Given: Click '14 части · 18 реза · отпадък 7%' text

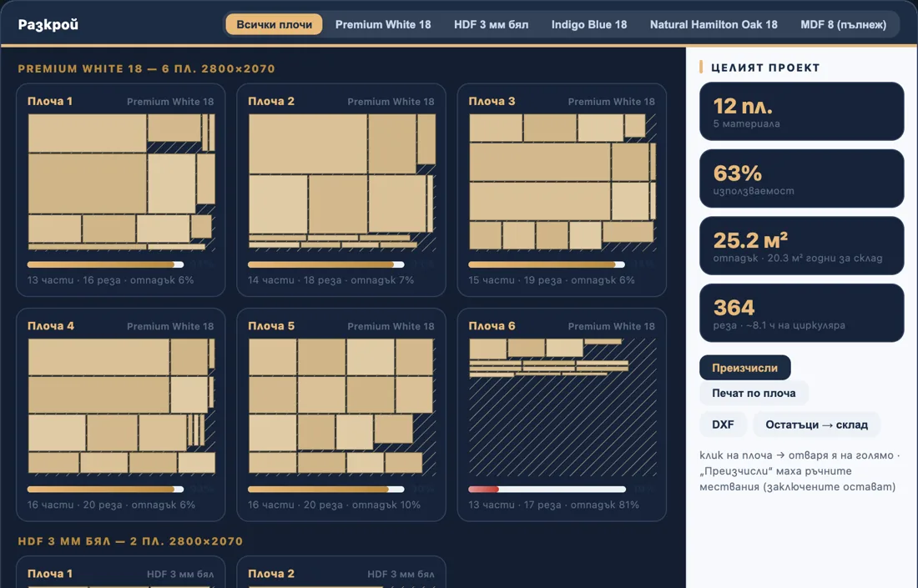Looking at the screenshot, I should point(330,280).
